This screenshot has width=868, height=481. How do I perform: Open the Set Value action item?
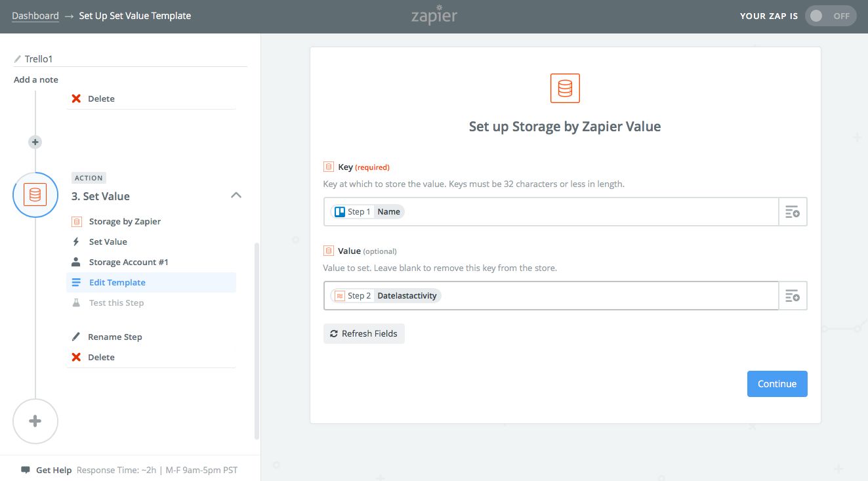(108, 242)
